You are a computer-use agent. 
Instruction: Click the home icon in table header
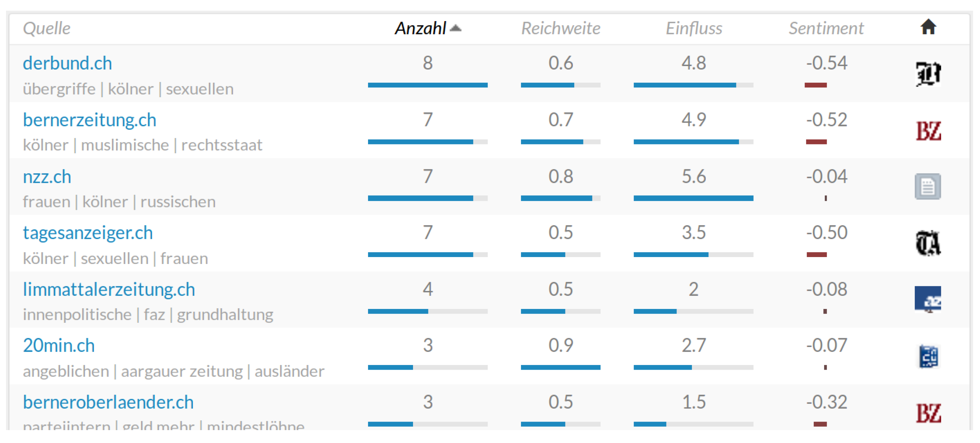(x=928, y=27)
